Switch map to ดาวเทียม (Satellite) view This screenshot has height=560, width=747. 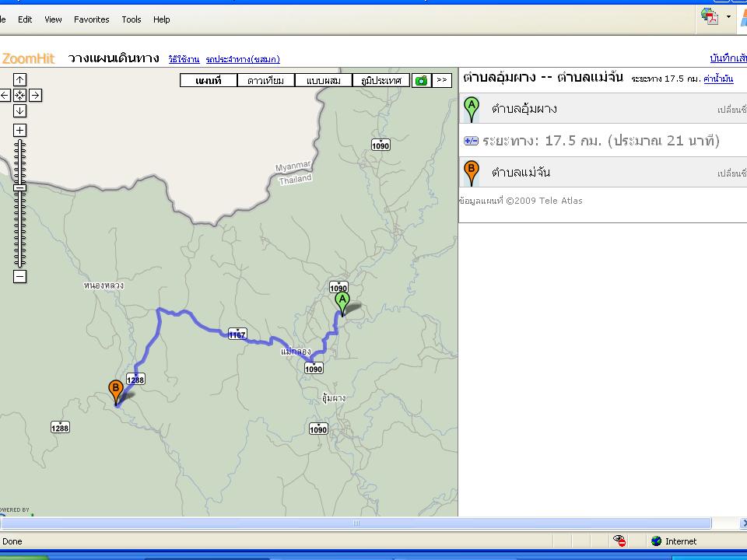266,80
